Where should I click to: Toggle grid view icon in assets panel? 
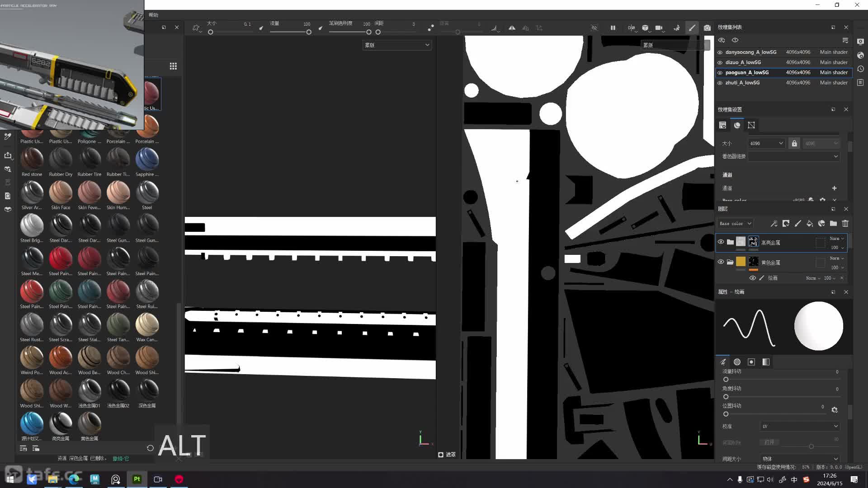point(173,66)
